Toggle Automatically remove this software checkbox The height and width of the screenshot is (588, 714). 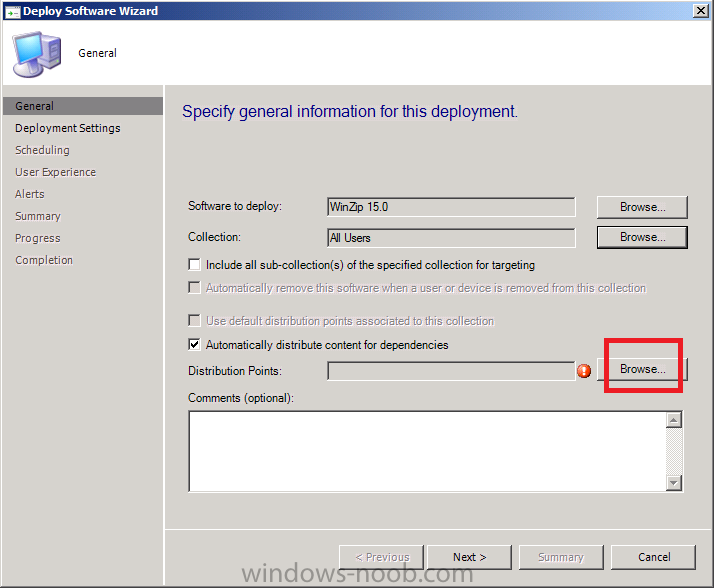[x=194, y=288]
